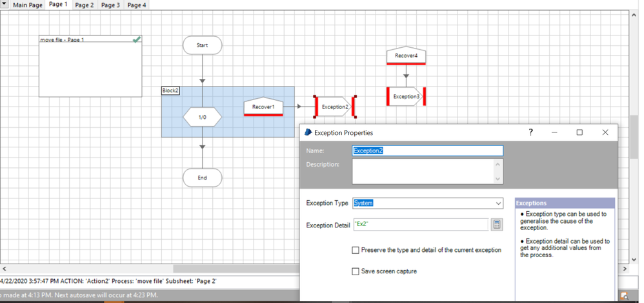This screenshot has height=303, width=644.
Task: Switch to the Page 4 tab
Action: tap(137, 5)
